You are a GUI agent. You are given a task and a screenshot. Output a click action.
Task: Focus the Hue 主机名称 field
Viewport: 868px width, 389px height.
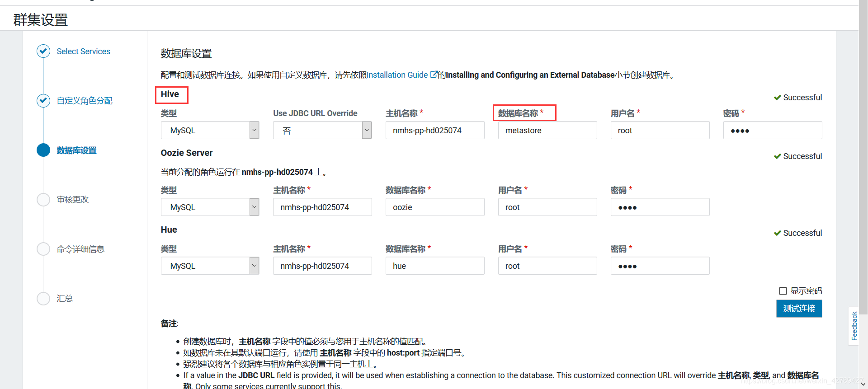click(322, 266)
